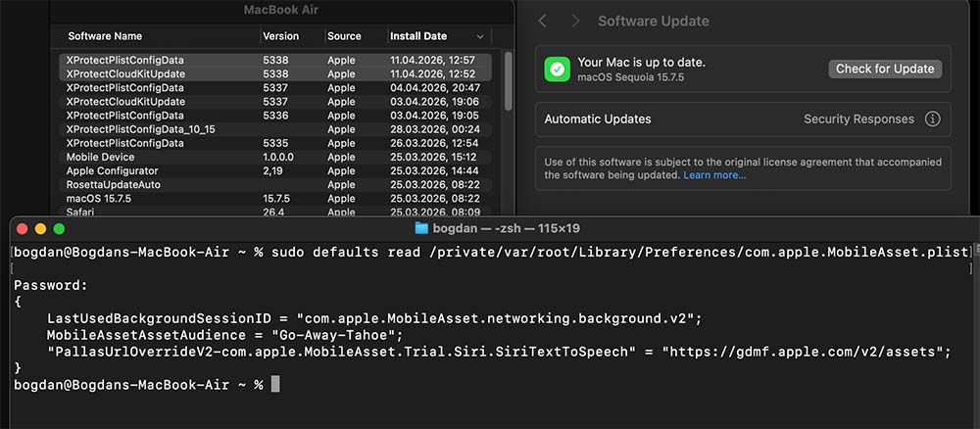Click the Software Update pane title
Viewport: 980px width, 429px height.
(x=653, y=22)
